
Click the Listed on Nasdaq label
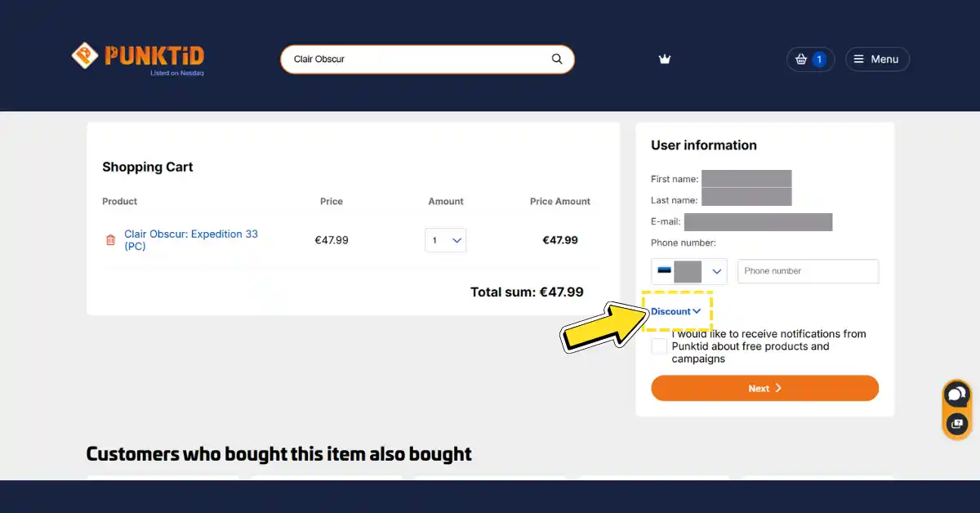point(176,73)
